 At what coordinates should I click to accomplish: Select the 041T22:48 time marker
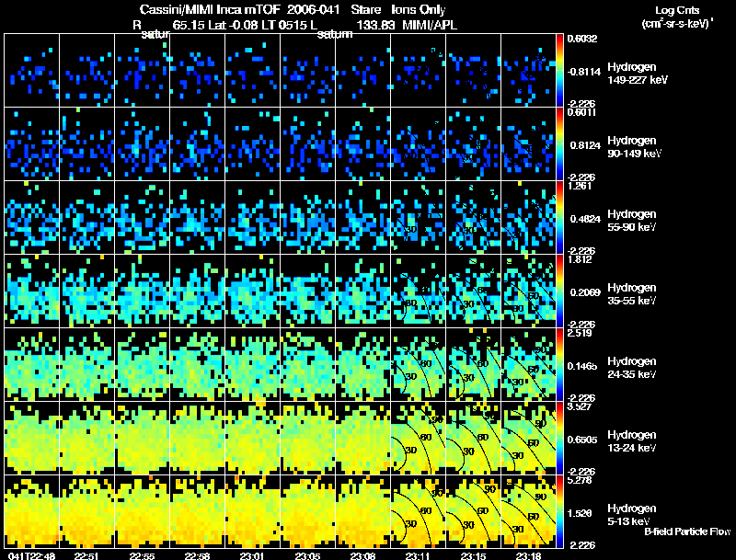tap(32, 555)
